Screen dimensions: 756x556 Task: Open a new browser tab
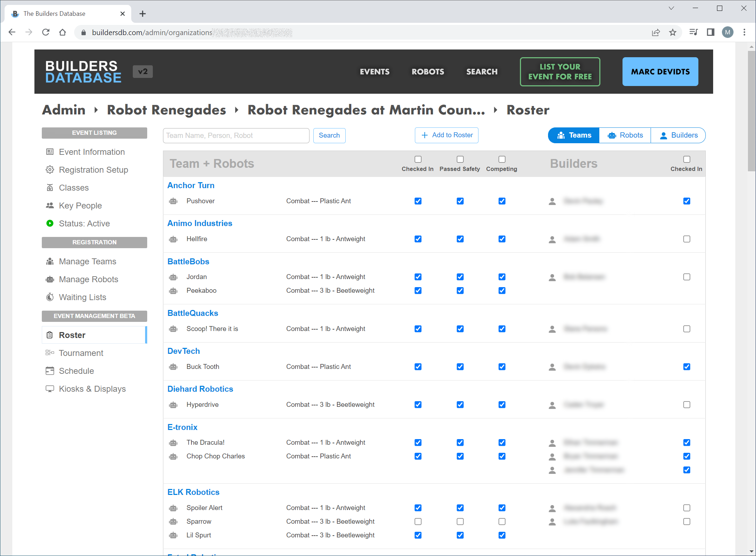pos(142,14)
